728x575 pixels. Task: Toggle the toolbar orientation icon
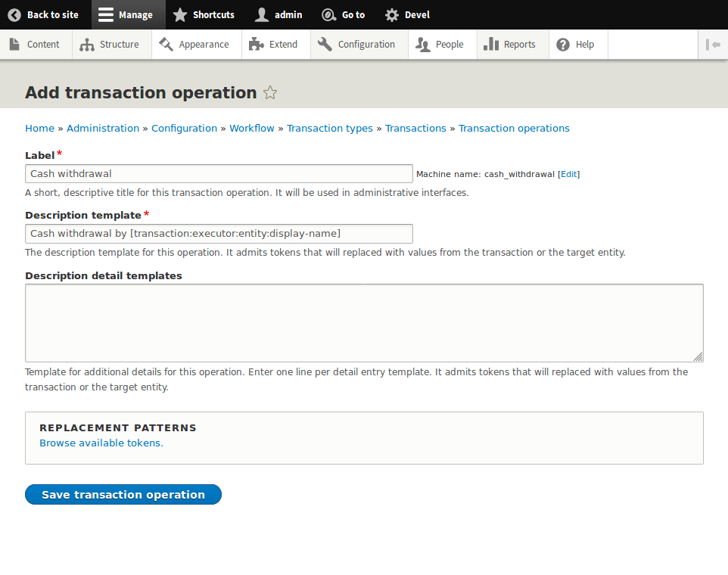[x=712, y=45]
